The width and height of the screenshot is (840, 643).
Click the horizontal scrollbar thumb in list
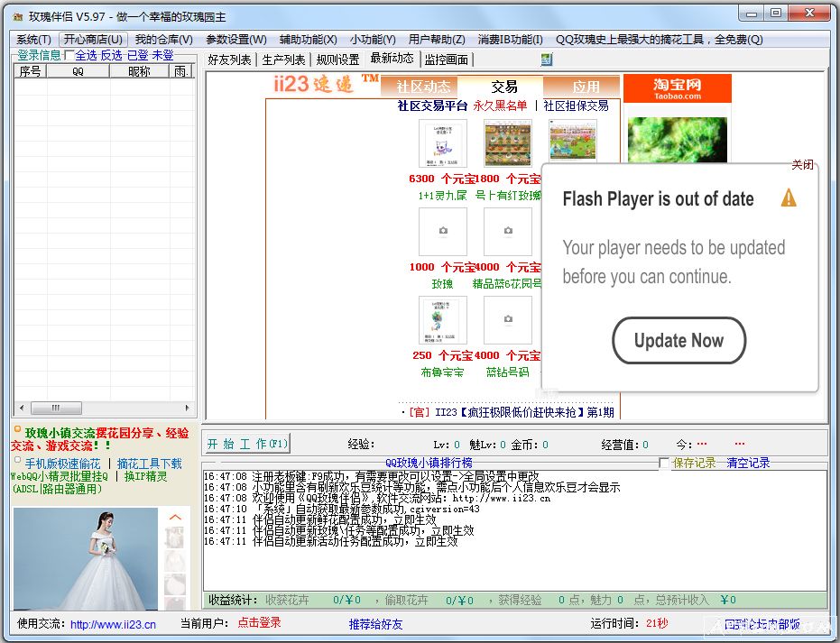click(x=56, y=408)
